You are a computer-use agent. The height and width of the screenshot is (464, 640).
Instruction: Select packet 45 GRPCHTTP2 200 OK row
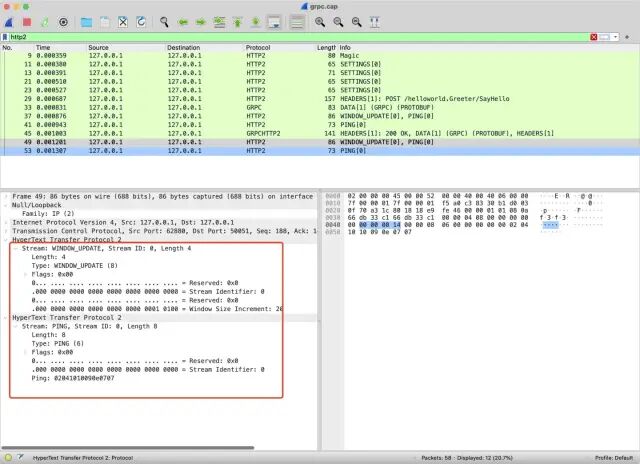point(320,133)
